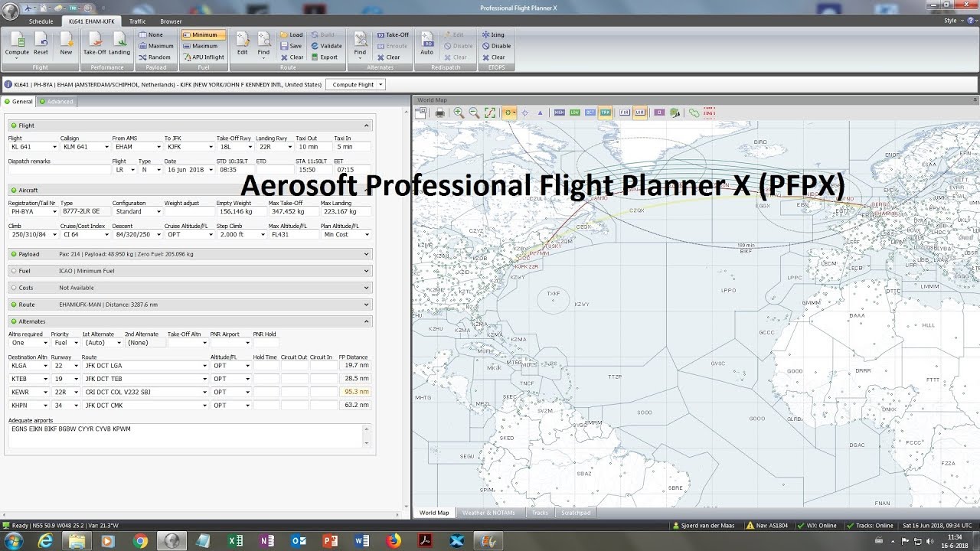Screen dimensions: 980x551
Task: Switch to the Traffic tab
Action: (x=137, y=21)
